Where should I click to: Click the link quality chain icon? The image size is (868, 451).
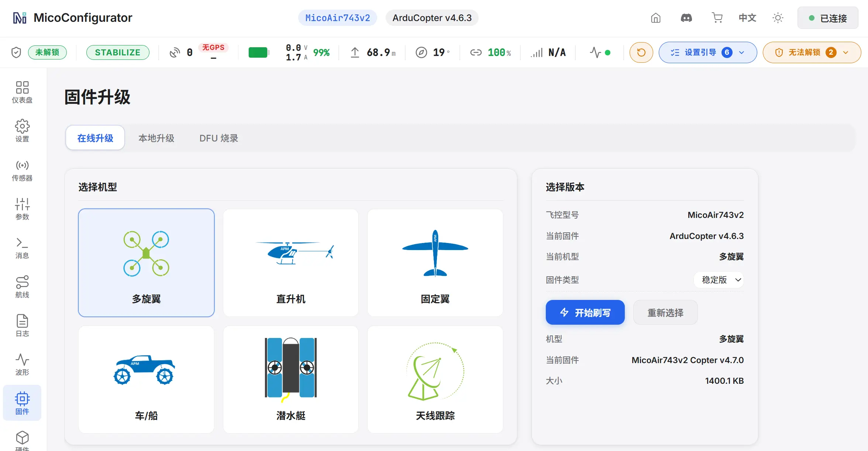[476, 52]
